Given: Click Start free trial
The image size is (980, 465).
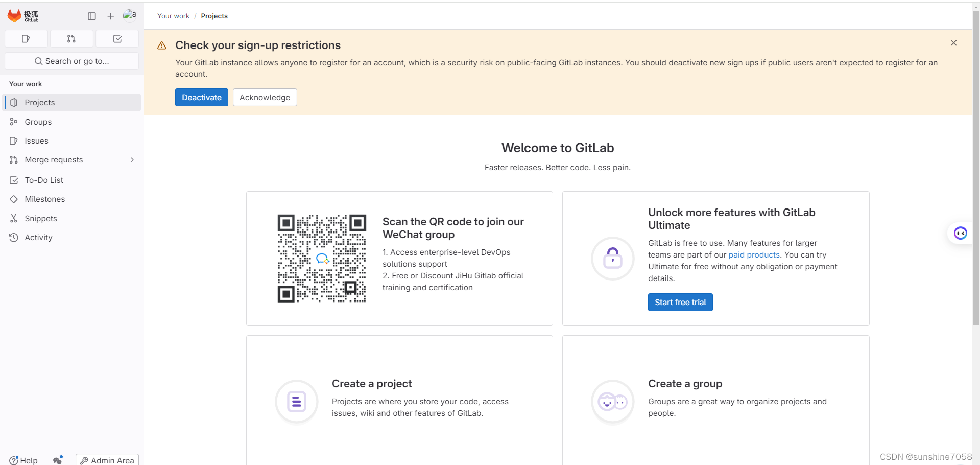Looking at the screenshot, I should pyautogui.click(x=680, y=302).
